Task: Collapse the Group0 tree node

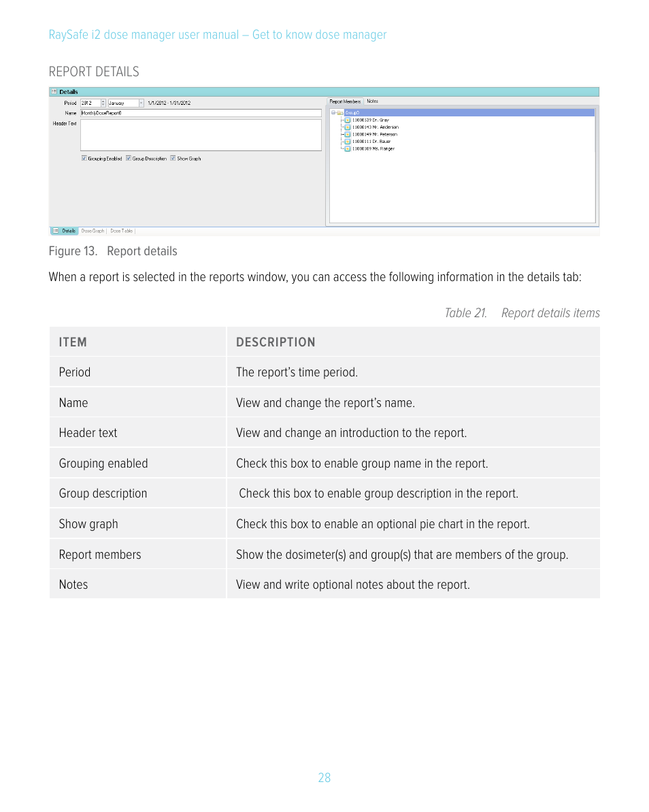Action: 333,112
